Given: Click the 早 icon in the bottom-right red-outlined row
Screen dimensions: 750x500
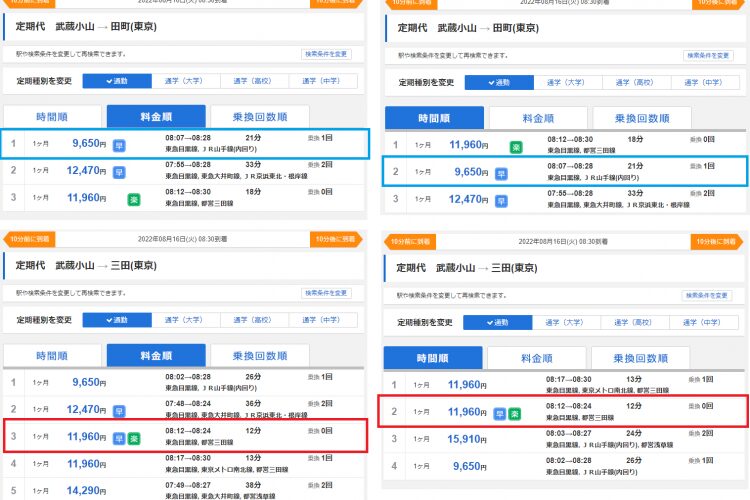Looking at the screenshot, I should coord(499,412).
